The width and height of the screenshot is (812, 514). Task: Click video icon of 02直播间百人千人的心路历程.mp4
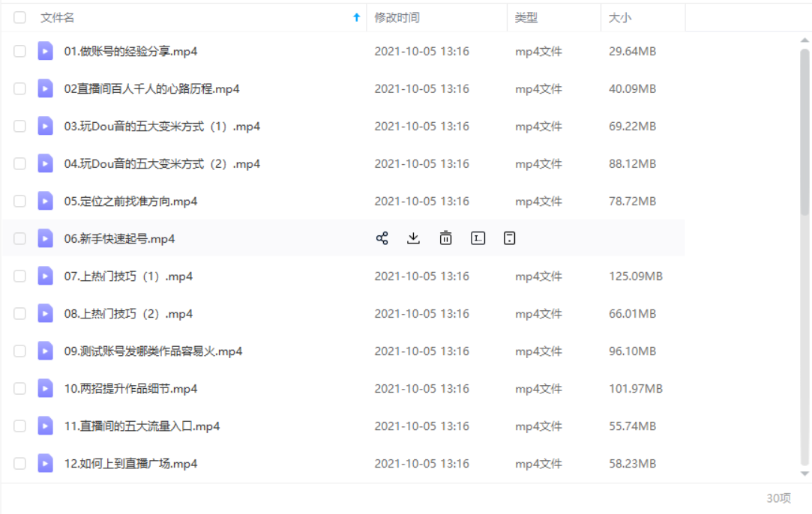tap(46, 88)
